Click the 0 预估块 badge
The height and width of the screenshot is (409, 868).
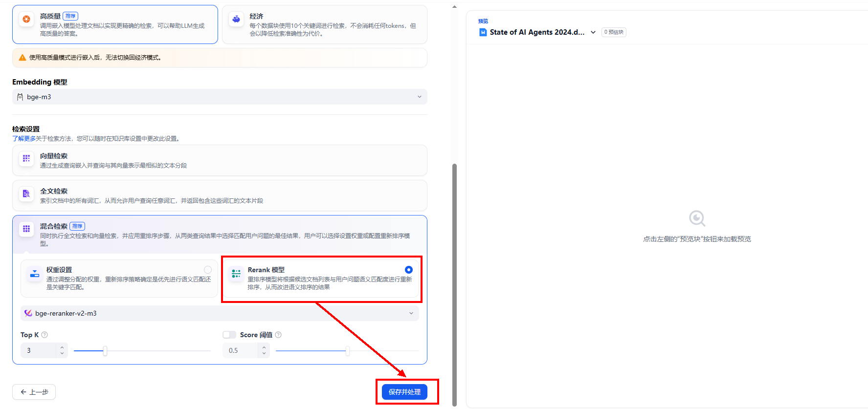[x=614, y=32]
